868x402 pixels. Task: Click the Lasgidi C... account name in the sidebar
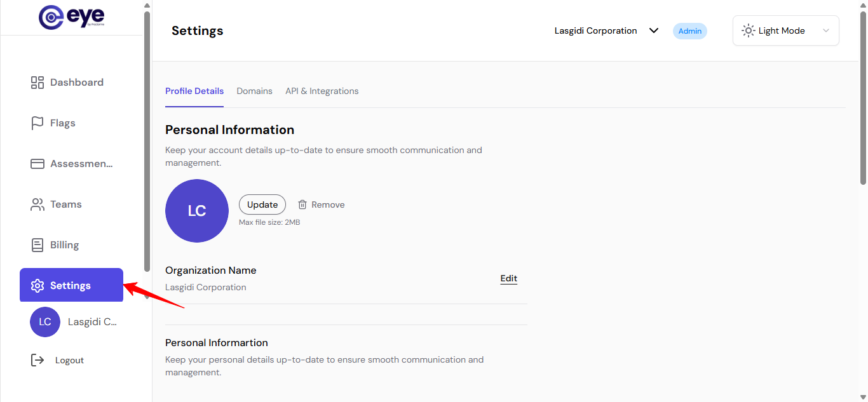tap(93, 322)
